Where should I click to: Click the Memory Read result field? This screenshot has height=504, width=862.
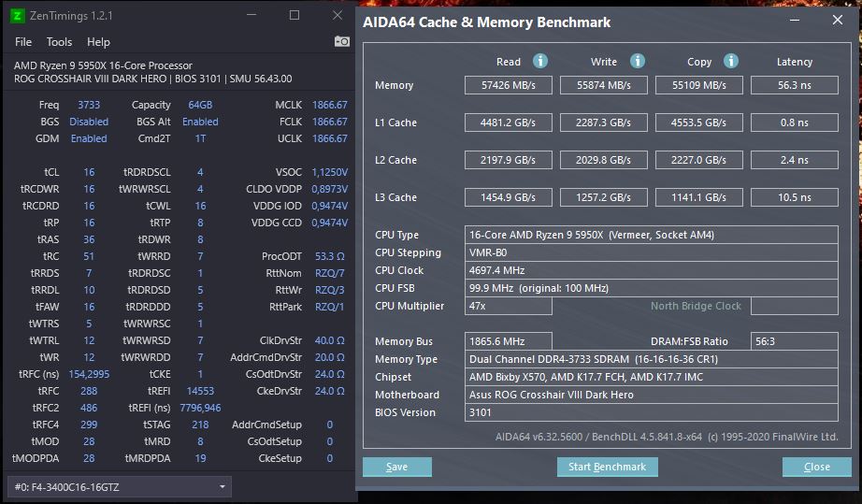(509, 85)
